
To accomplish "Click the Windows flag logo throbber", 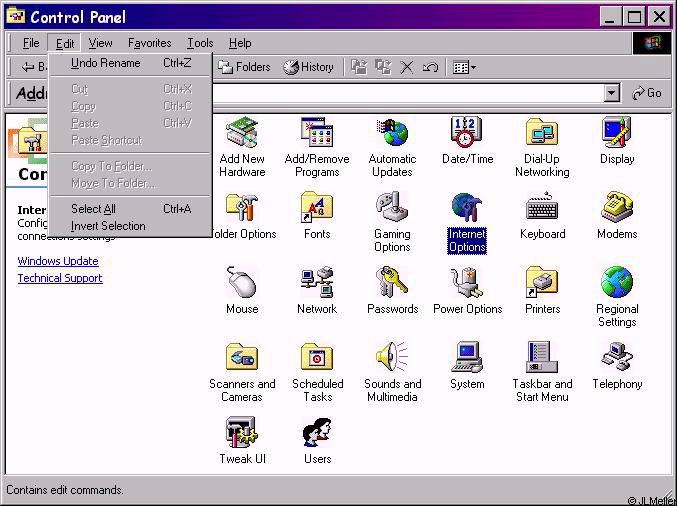I will point(652,43).
